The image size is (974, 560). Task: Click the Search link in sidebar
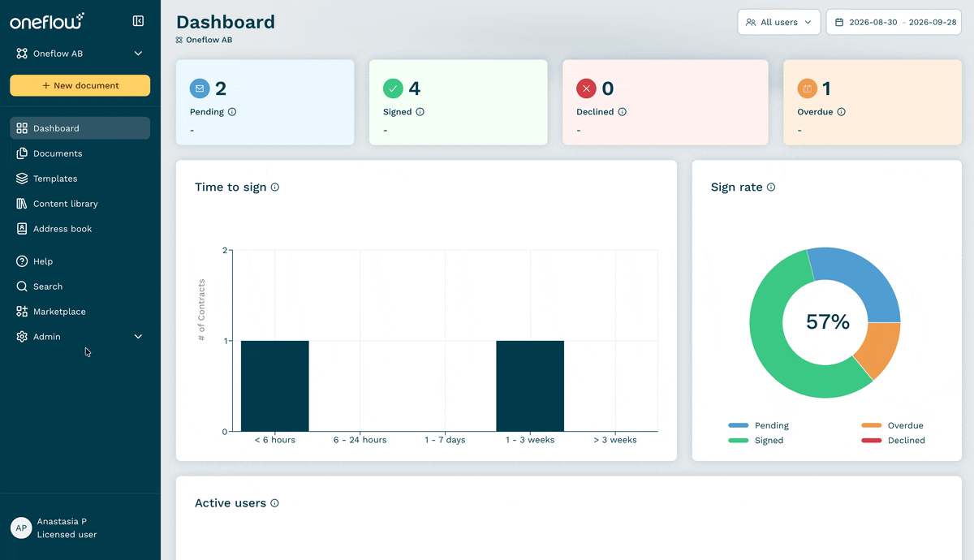[x=80, y=286]
